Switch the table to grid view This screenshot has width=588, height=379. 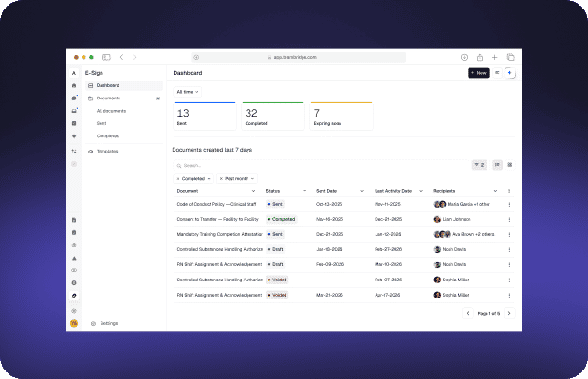pyautogui.click(x=510, y=165)
